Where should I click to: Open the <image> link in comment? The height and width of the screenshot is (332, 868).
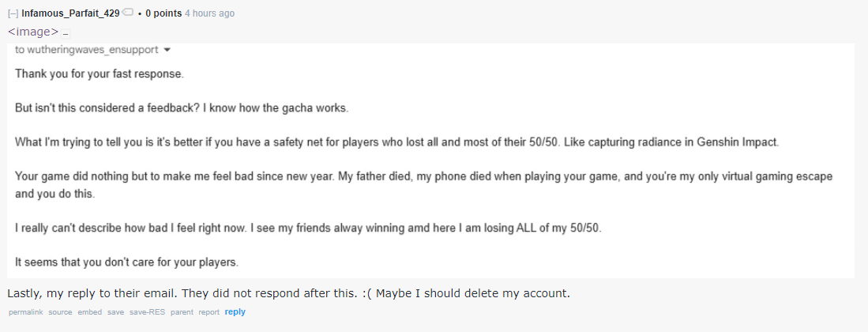click(32, 32)
